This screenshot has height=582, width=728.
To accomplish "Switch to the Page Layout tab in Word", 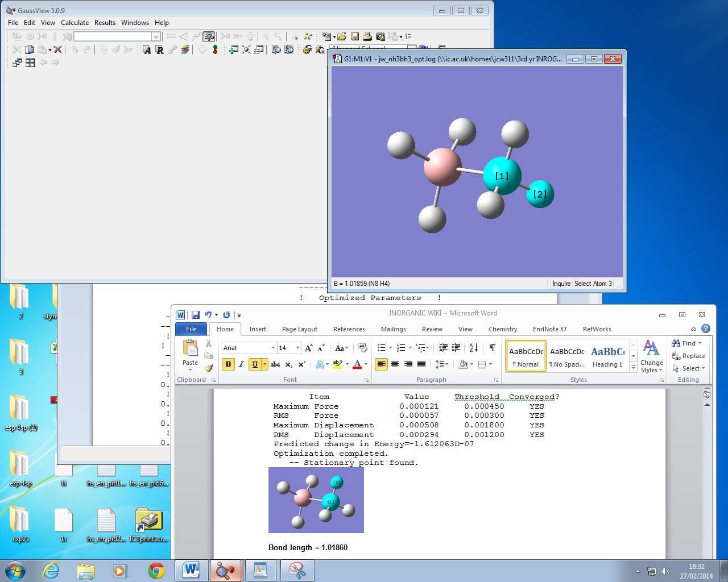I will click(x=300, y=329).
